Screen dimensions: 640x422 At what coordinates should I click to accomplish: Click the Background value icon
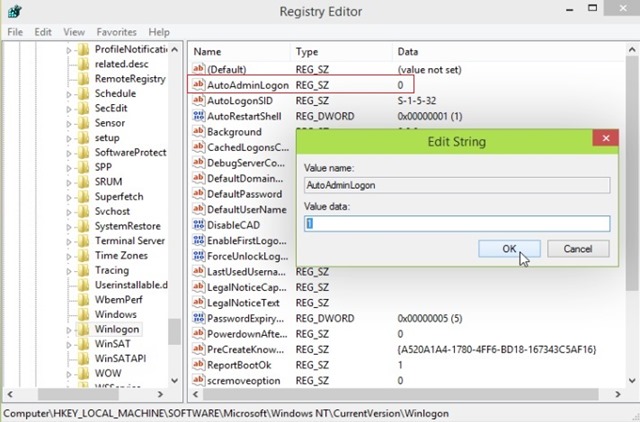[x=198, y=131]
